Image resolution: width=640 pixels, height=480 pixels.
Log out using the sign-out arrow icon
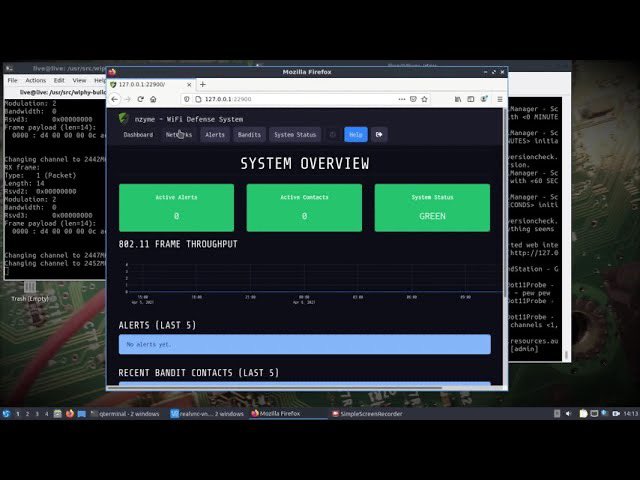pyautogui.click(x=379, y=135)
